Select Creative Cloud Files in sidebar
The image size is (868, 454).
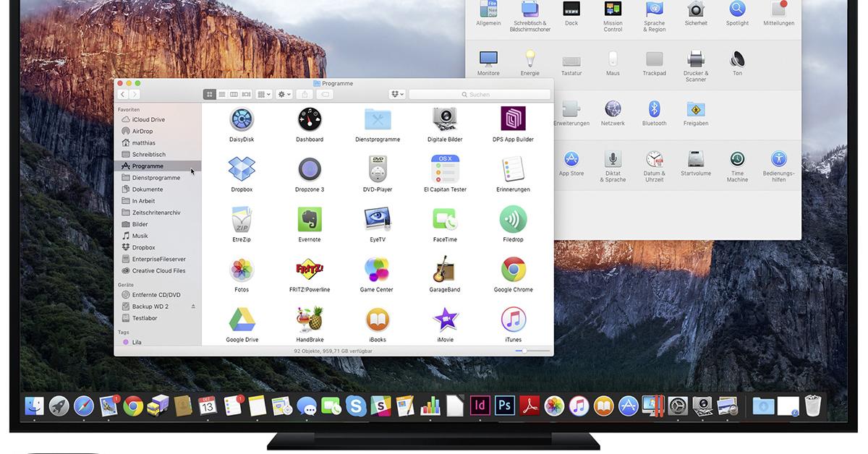click(x=158, y=270)
